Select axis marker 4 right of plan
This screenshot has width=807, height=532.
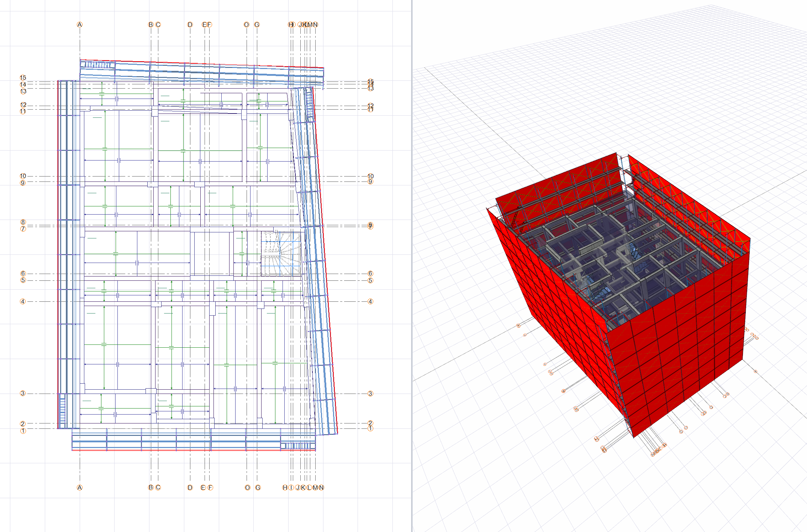click(370, 301)
